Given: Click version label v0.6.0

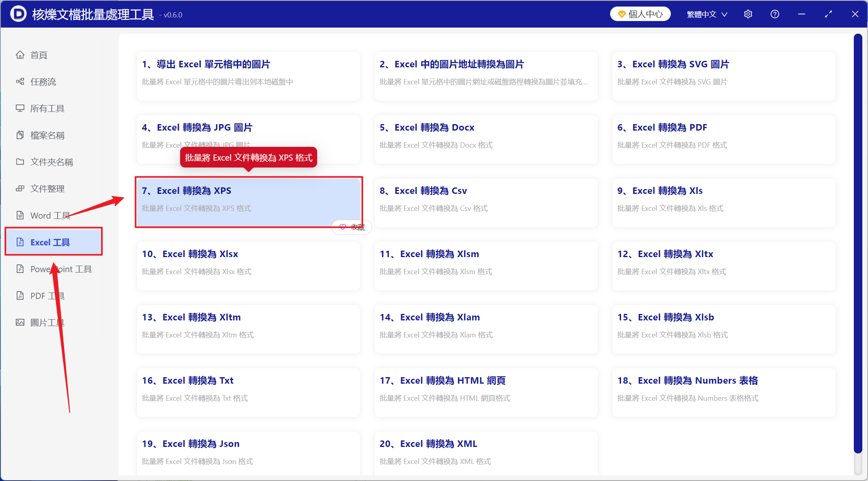Looking at the screenshot, I should click(170, 15).
